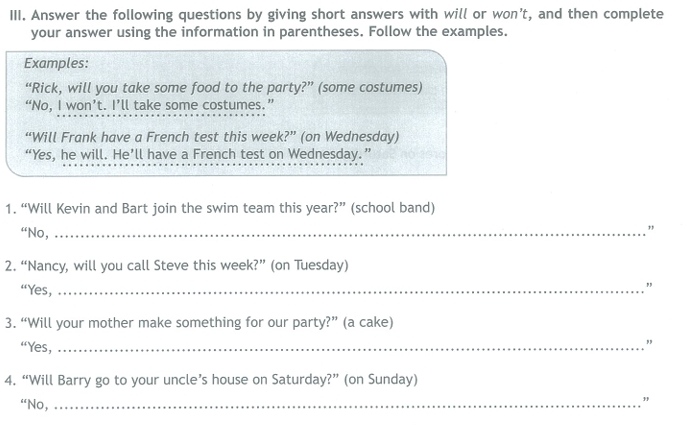Click the answer line after question 4 "No,"
This screenshot has width=687, height=429.
[349, 405]
